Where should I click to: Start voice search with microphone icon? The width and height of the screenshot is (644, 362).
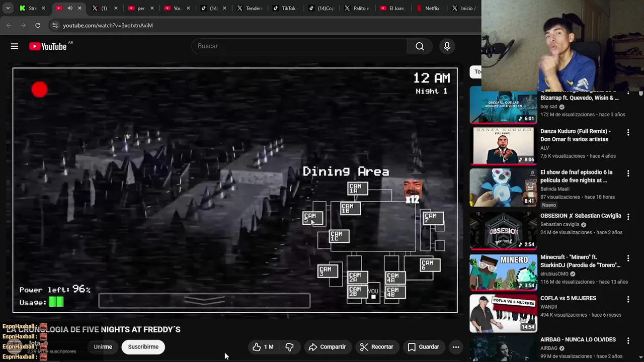coord(447,46)
